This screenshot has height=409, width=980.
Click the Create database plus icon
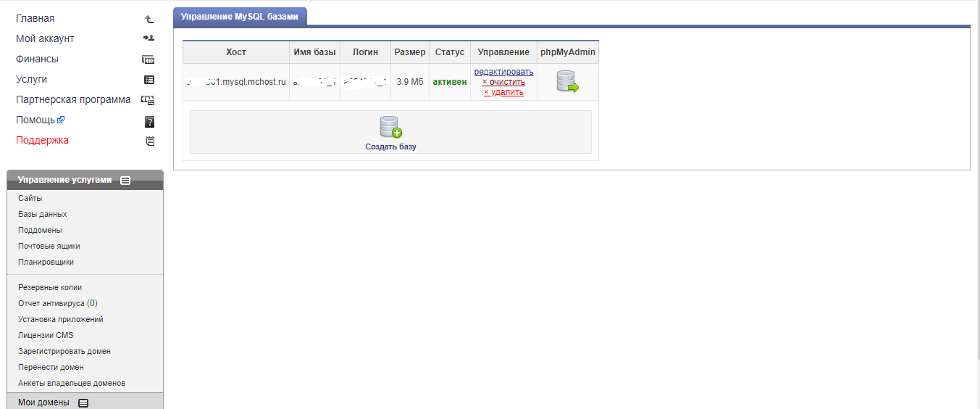tap(390, 127)
